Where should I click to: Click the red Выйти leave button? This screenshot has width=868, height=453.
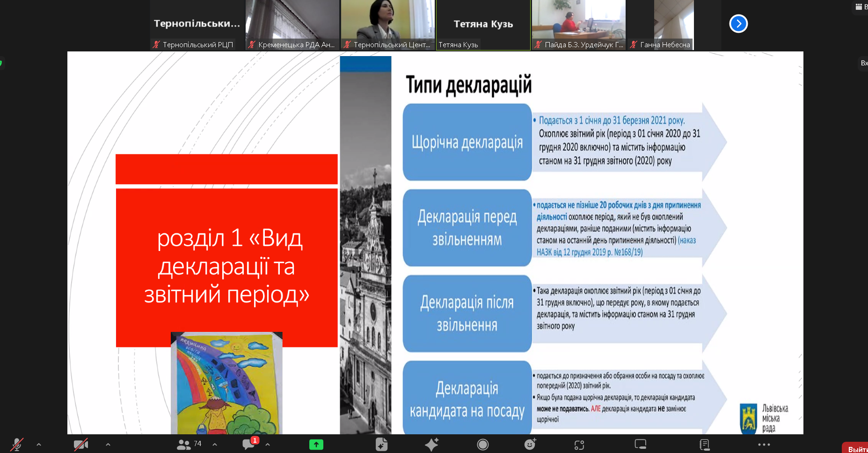pos(855,448)
